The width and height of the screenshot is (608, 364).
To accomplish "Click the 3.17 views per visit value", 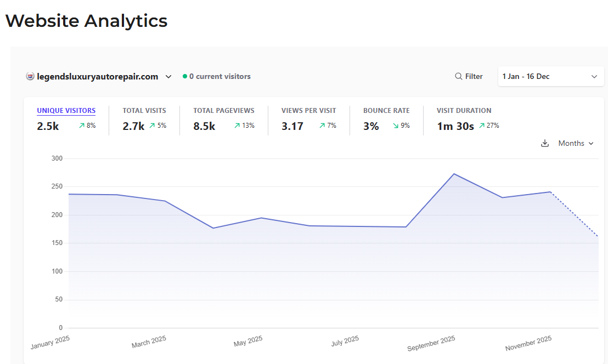I will 292,126.
